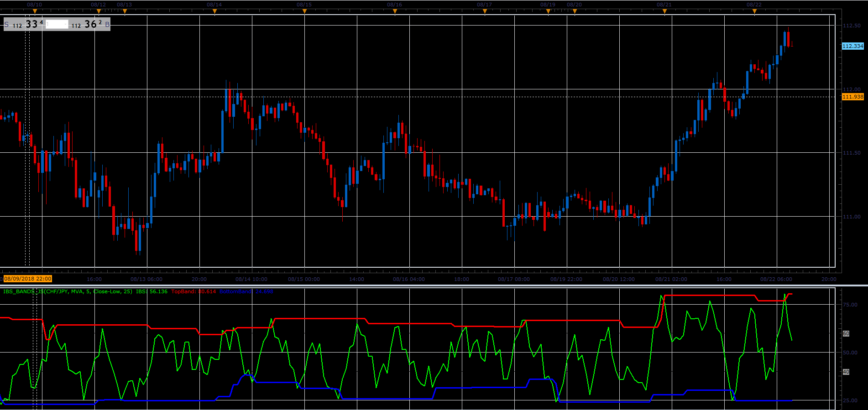
Task: Click the red TopBand value label
Action: tap(193, 291)
